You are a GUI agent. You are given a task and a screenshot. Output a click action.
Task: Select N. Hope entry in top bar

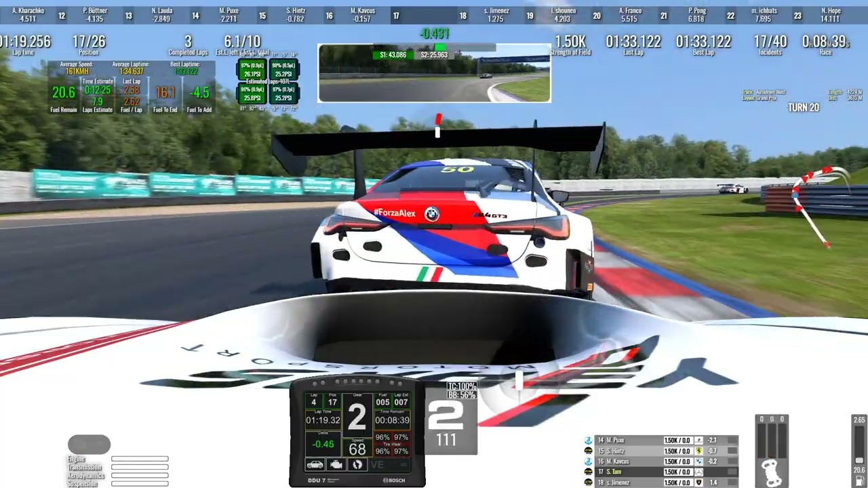(x=830, y=15)
